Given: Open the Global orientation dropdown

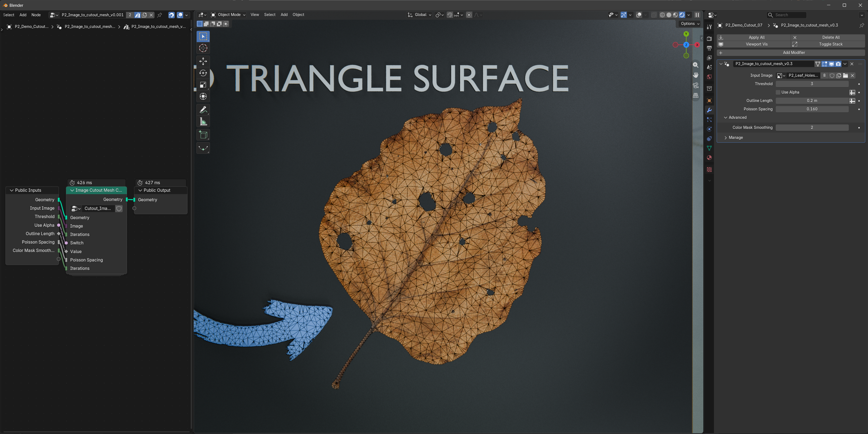Looking at the screenshot, I should [x=420, y=15].
